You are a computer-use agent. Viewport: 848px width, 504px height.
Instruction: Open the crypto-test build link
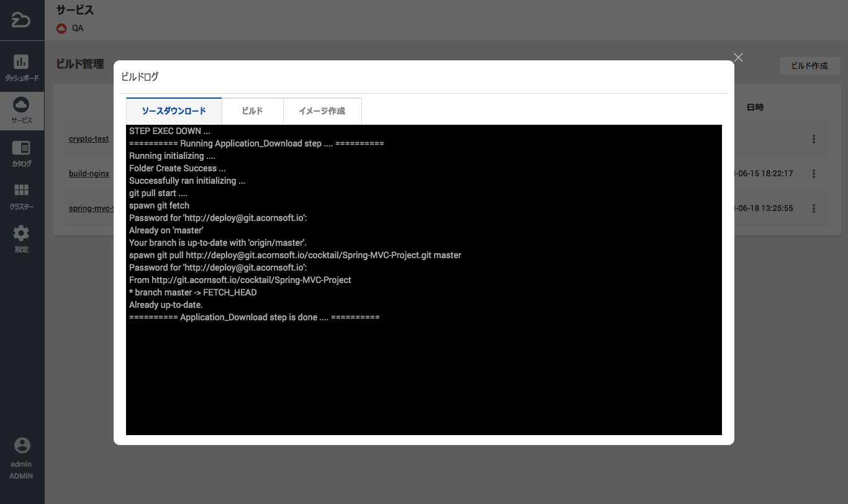(89, 139)
